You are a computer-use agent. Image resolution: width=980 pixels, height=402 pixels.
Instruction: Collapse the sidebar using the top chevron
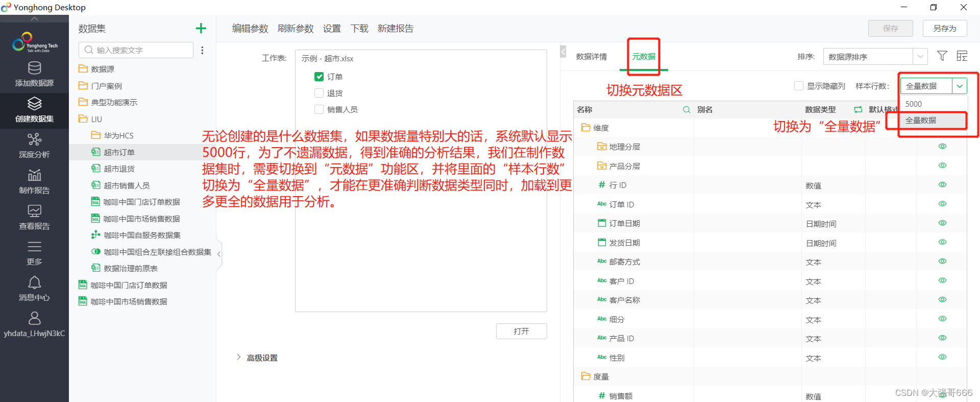tap(34, 18)
